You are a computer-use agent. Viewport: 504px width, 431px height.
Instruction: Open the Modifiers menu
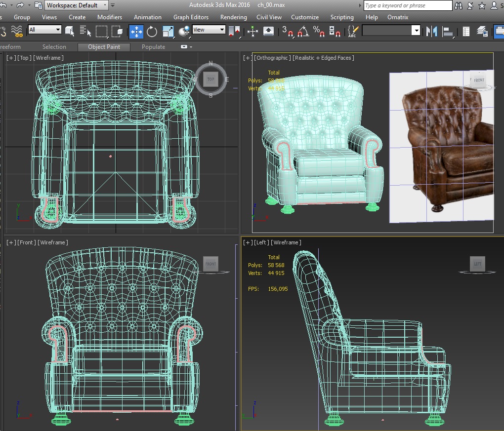pos(109,17)
